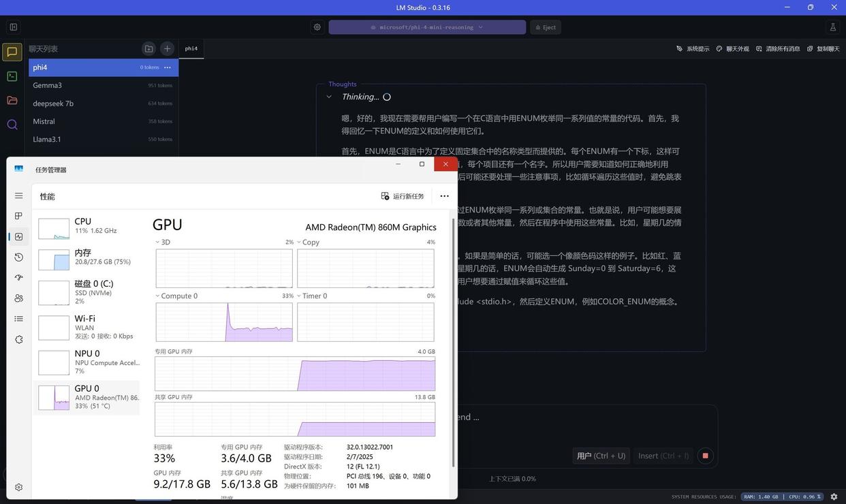This screenshot has height=504, width=846.
Task: Open the Mistral chat
Action: [x=104, y=121]
